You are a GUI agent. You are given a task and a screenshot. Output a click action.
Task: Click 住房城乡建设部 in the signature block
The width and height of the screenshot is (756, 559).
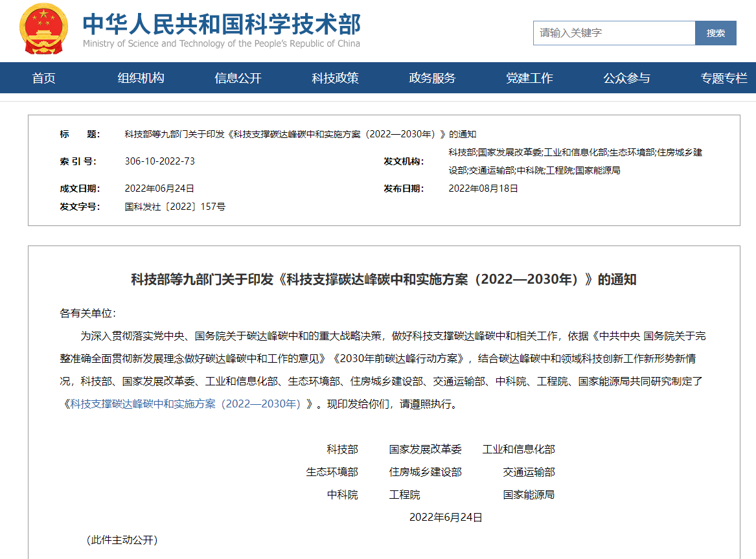click(425, 472)
